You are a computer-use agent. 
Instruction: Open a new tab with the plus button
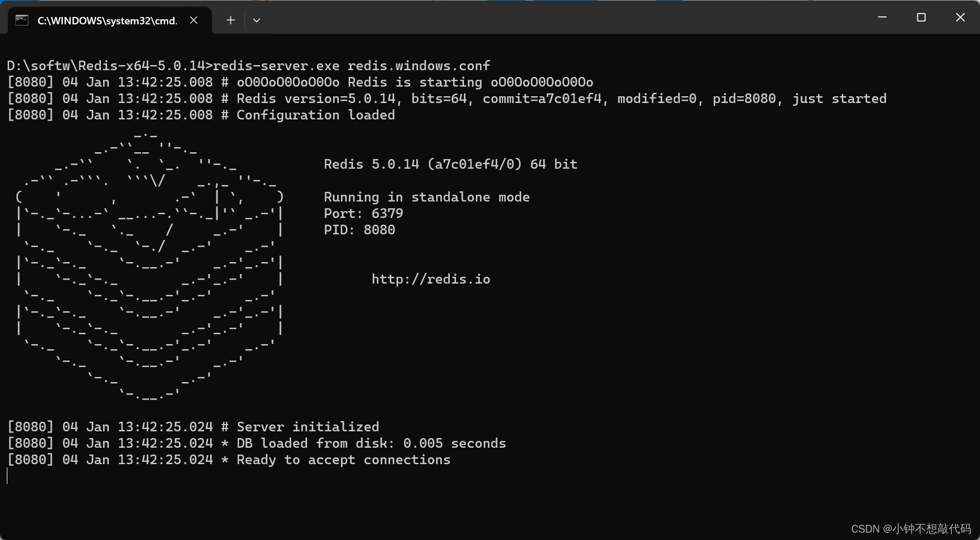click(x=231, y=20)
